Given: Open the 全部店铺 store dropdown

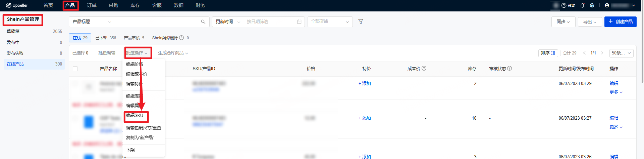Looking at the screenshot, I should (x=330, y=22).
